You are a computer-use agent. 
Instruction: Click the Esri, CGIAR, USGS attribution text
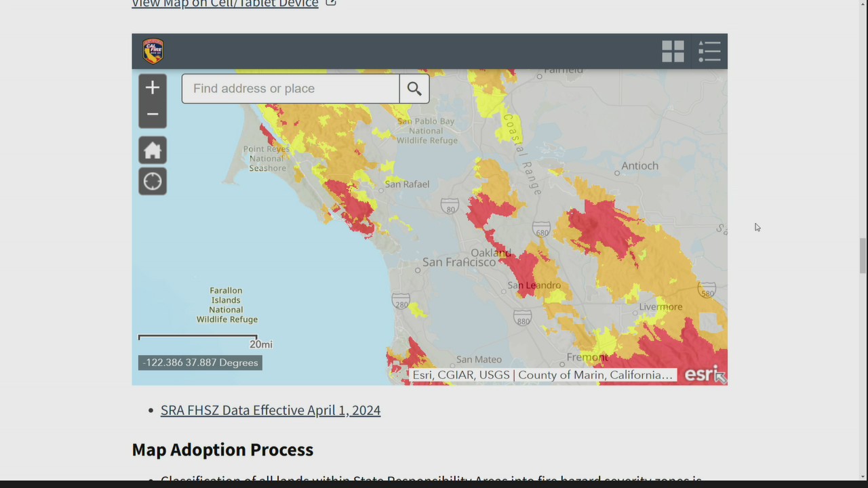point(542,375)
